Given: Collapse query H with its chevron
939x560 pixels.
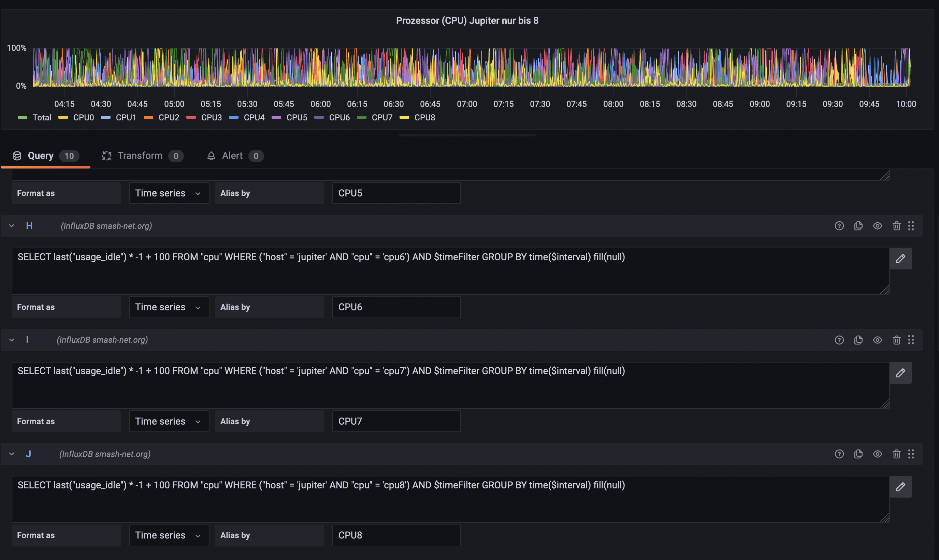Looking at the screenshot, I should pyautogui.click(x=11, y=226).
